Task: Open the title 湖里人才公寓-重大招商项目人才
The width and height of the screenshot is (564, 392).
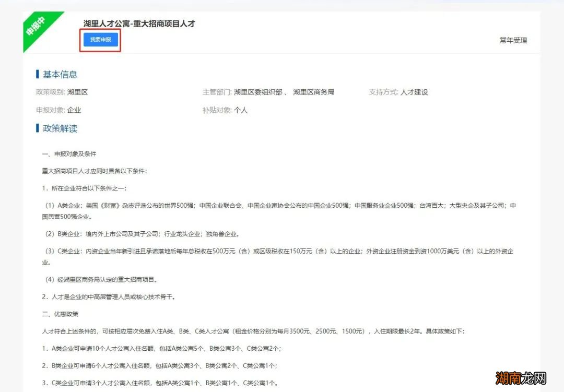Action: click(x=138, y=23)
